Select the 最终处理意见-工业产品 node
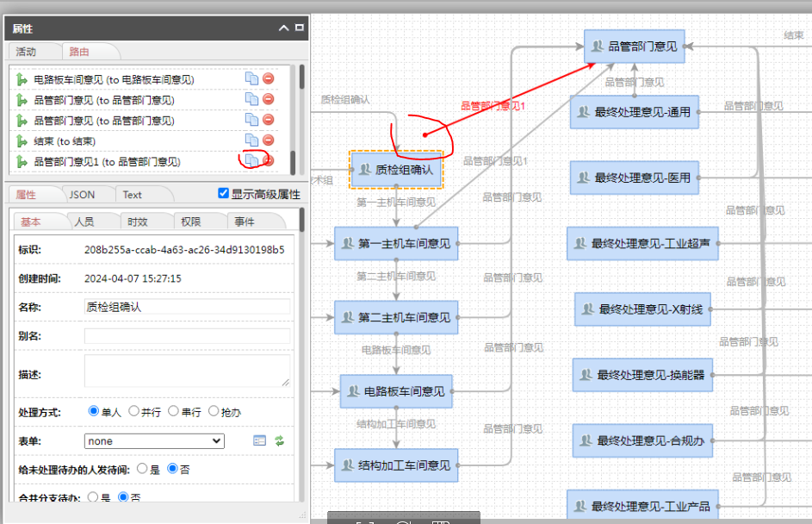This screenshot has height=524, width=812. (642, 505)
